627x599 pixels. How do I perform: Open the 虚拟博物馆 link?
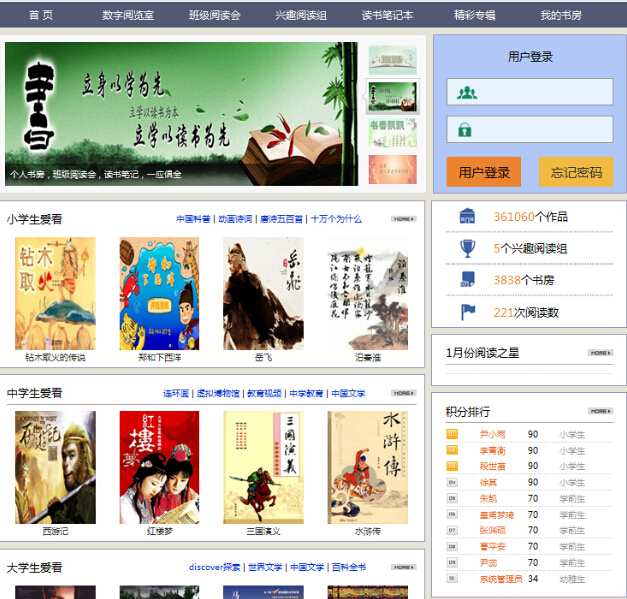pos(218,393)
